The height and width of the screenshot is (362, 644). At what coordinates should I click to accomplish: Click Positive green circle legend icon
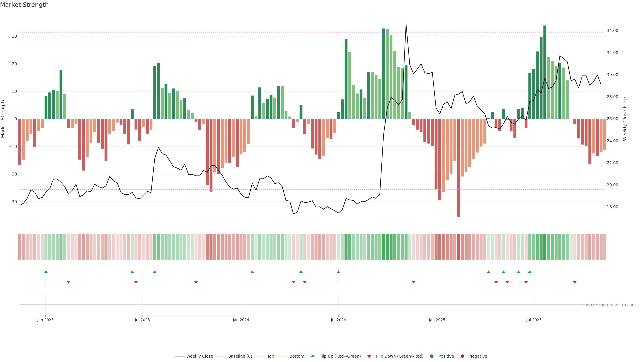[x=432, y=356]
